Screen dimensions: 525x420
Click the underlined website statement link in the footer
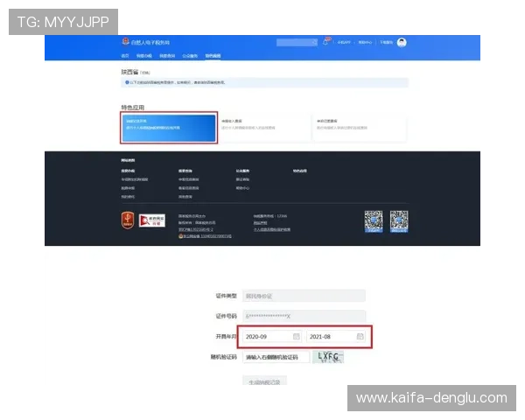point(260,223)
